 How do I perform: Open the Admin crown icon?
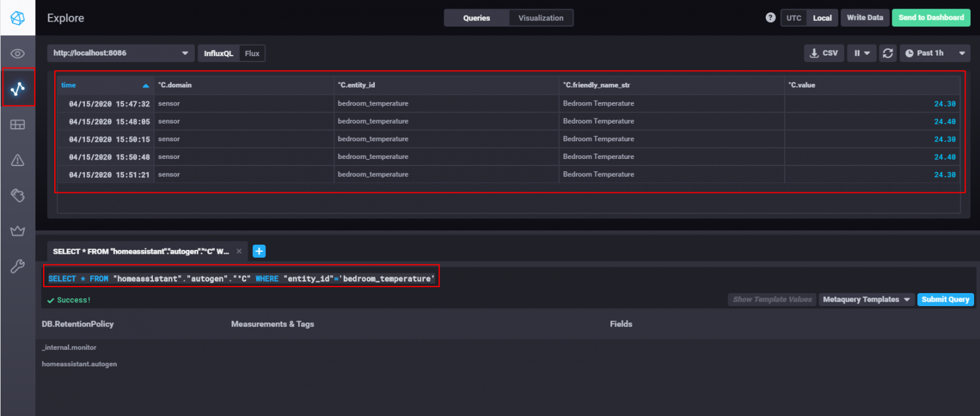18,230
